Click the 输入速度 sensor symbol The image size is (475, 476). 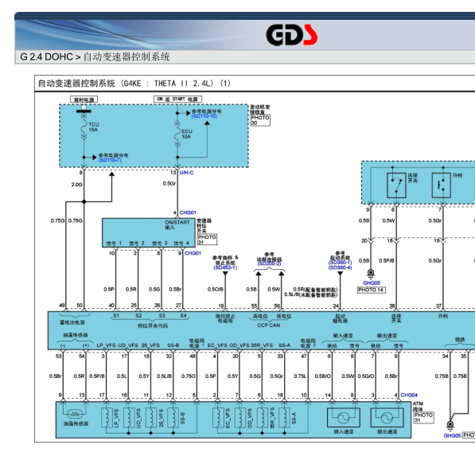click(344, 417)
